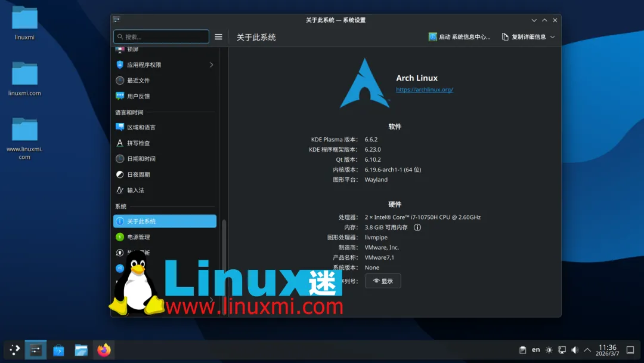Screen dimensions: 644x363
Task: Open 用户反馈 settings page
Action: [x=165, y=96]
